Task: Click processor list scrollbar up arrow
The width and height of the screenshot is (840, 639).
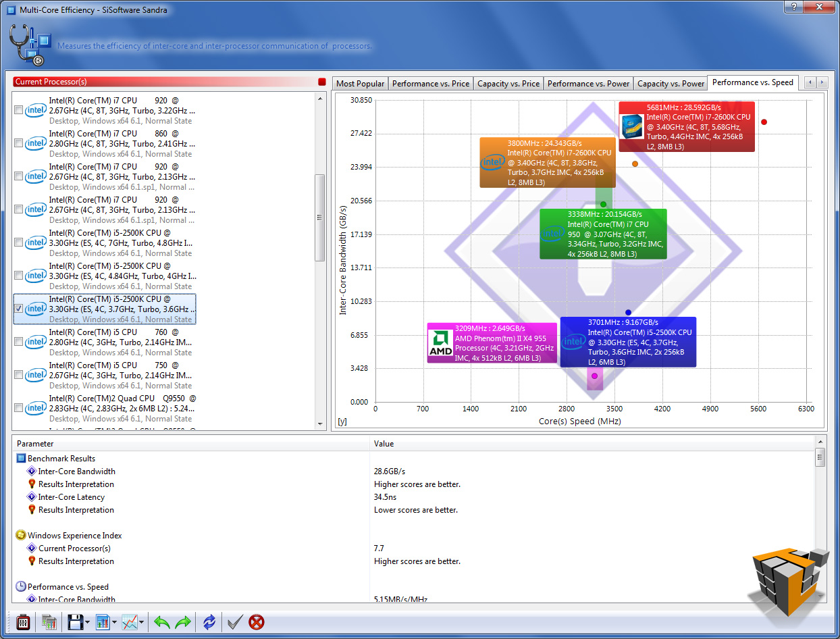Action: coord(321,98)
